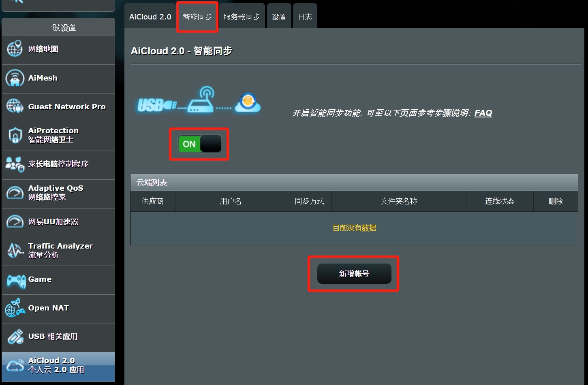Open the 设置 tab
Screen dimensions: 588x385
[279, 17]
